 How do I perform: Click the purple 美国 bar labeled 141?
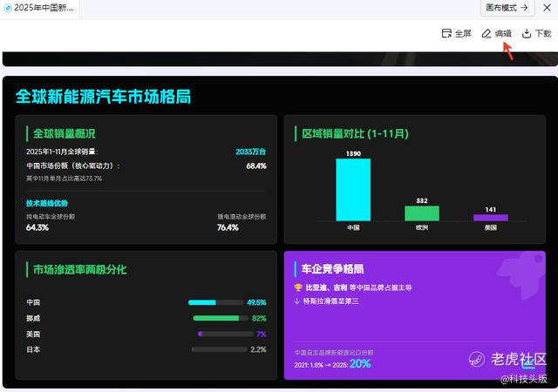490,218
